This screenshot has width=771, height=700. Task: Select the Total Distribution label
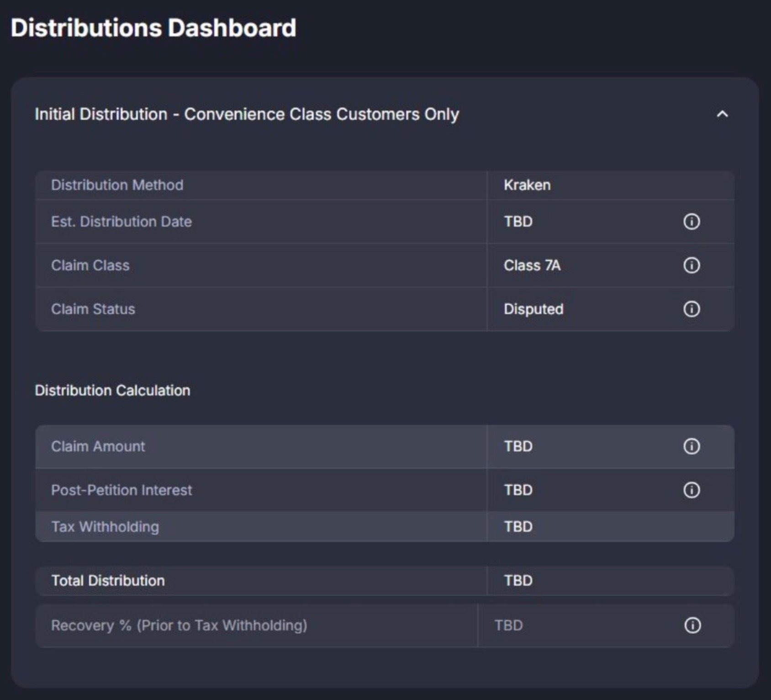(x=108, y=580)
